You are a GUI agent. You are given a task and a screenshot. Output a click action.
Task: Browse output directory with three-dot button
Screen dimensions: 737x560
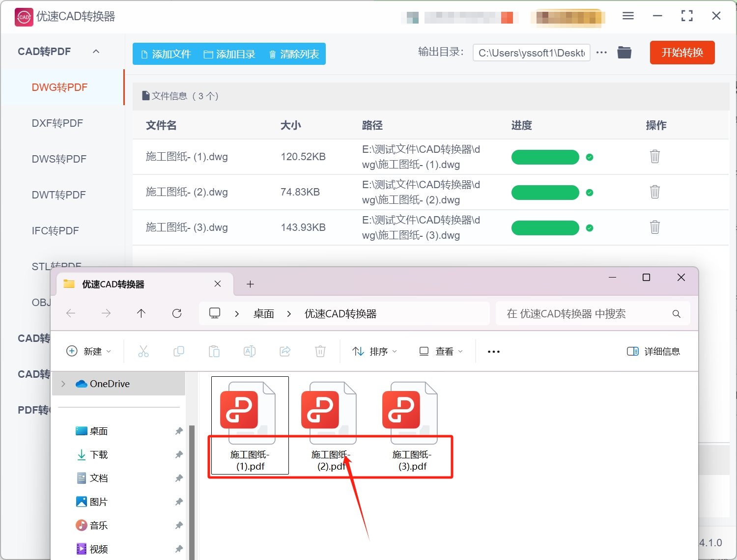[601, 53]
